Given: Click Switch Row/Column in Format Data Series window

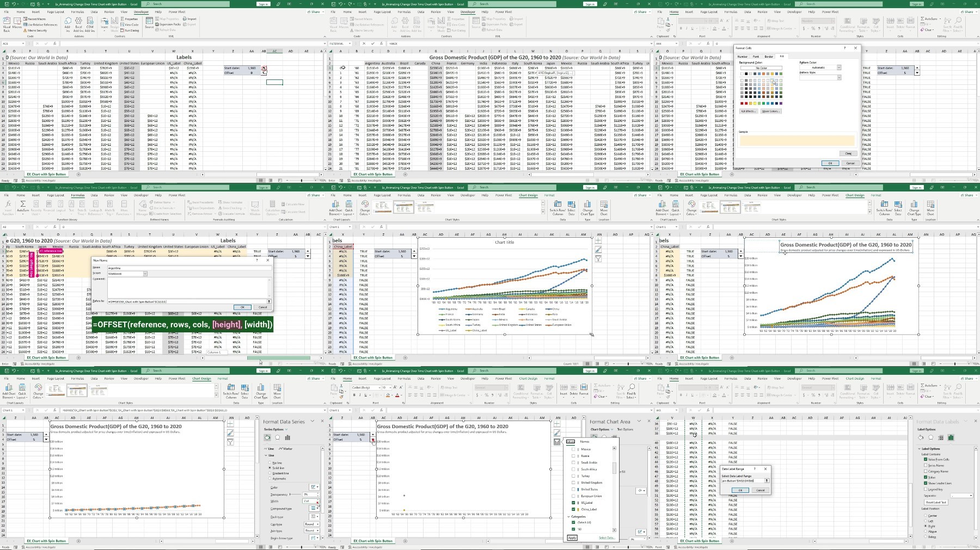Looking at the screenshot, I should 231,391.
